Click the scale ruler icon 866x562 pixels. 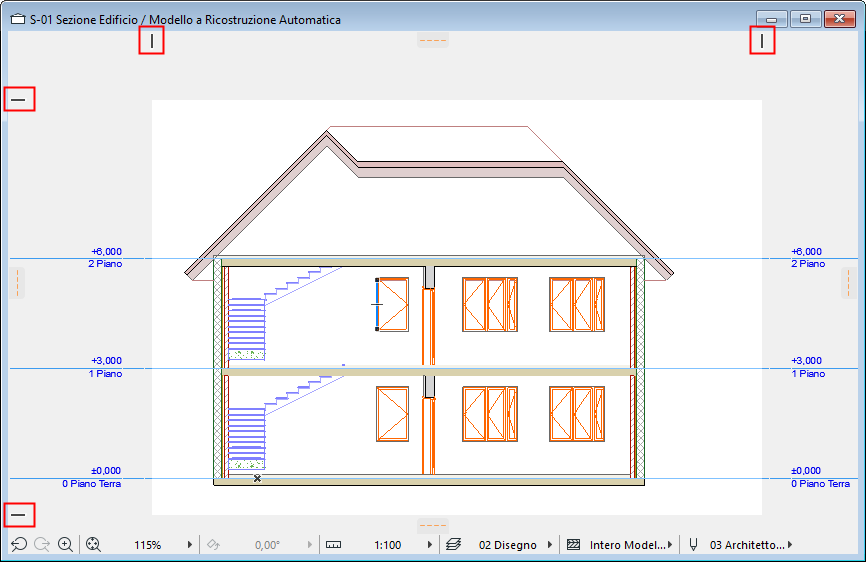(x=333, y=544)
